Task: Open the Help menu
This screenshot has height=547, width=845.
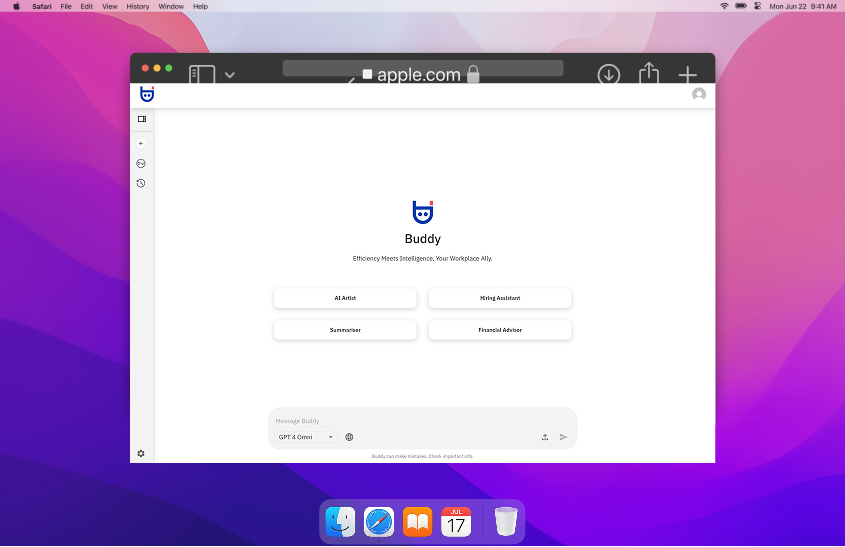Action: tap(200, 6)
